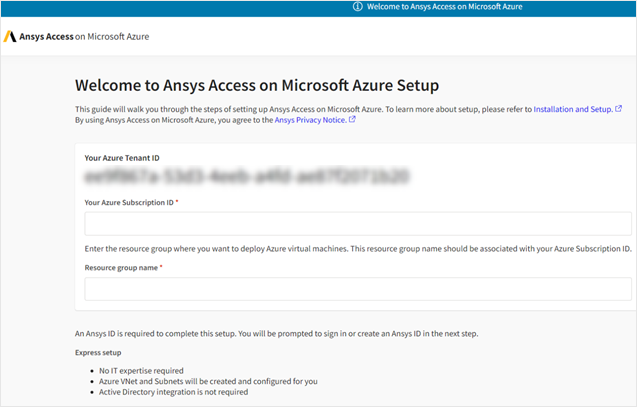637x407 pixels.
Task: Click external-link icon after Installation and Setup
Action: (x=618, y=108)
